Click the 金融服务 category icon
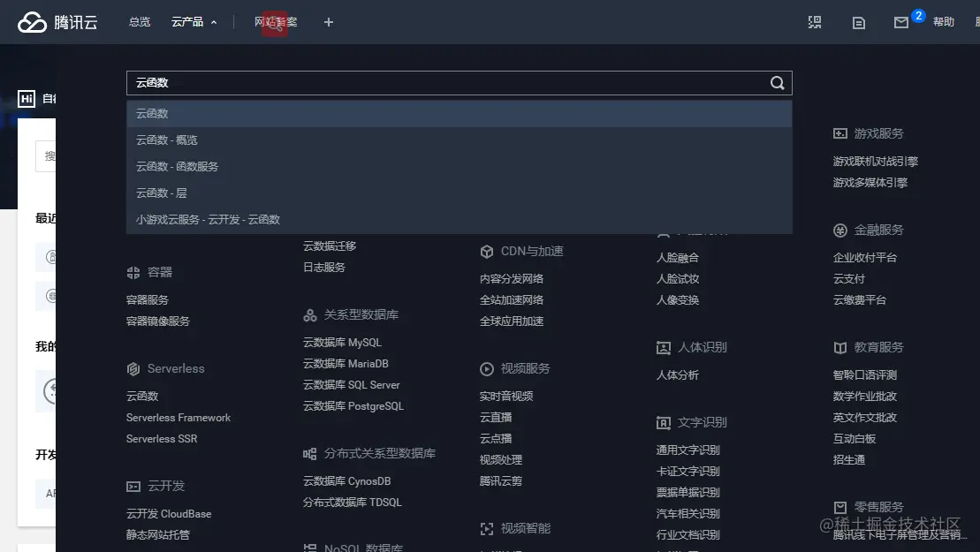This screenshot has width=980, height=552. [x=840, y=231]
